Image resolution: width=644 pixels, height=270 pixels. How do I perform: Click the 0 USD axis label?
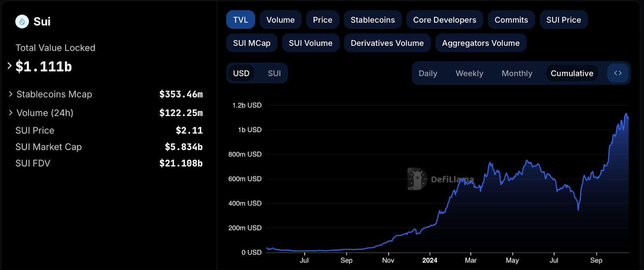[252, 252]
